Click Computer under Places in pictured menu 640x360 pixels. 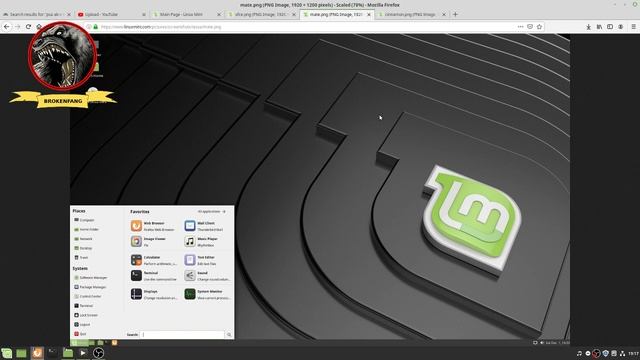pos(84,220)
